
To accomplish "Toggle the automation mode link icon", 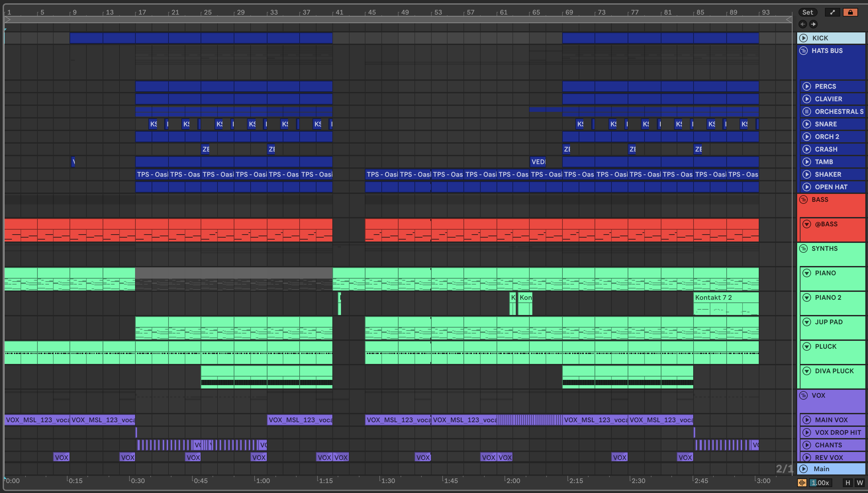I will click(832, 12).
